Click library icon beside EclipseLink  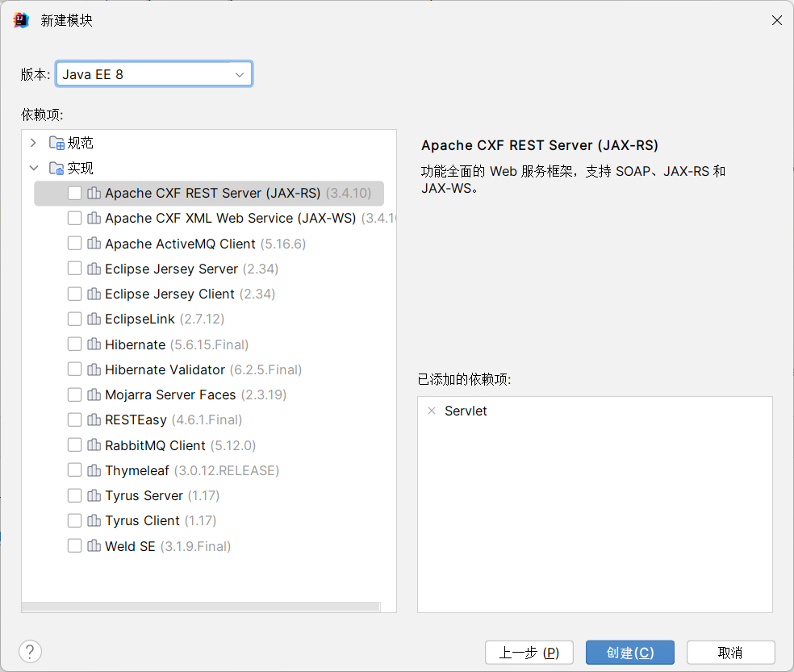[x=94, y=319]
